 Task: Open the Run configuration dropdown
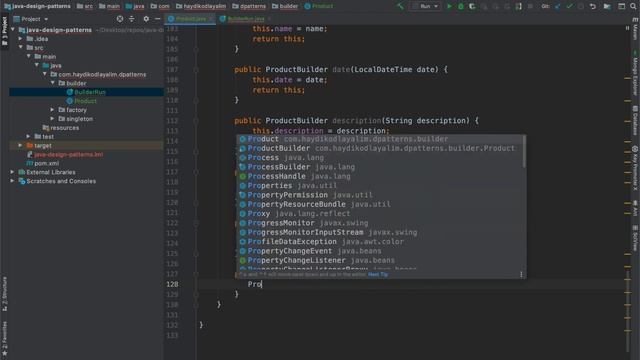(x=425, y=6)
